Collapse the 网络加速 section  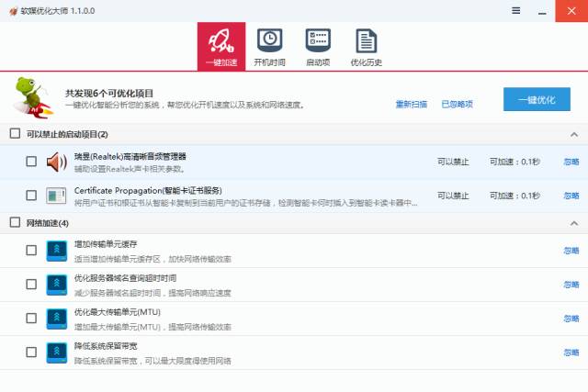pyautogui.click(x=573, y=223)
